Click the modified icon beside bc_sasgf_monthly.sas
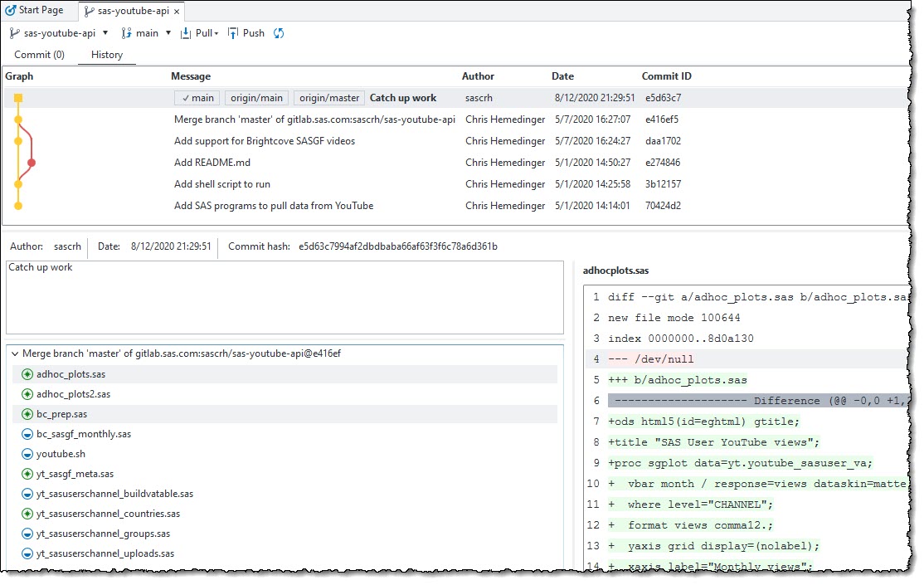Viewport: 924px width, 585px height. [x=27, y=434]
